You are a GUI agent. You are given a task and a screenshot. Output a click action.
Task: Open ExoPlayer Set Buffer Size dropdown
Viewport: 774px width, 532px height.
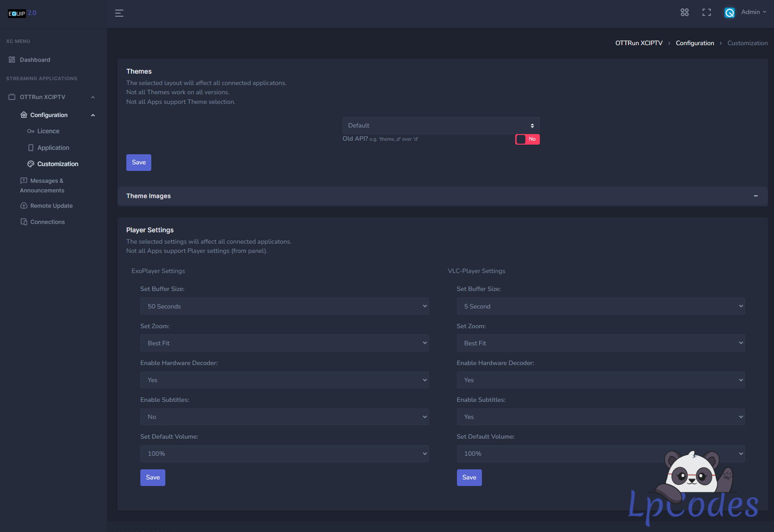click(x=284, y=306)
